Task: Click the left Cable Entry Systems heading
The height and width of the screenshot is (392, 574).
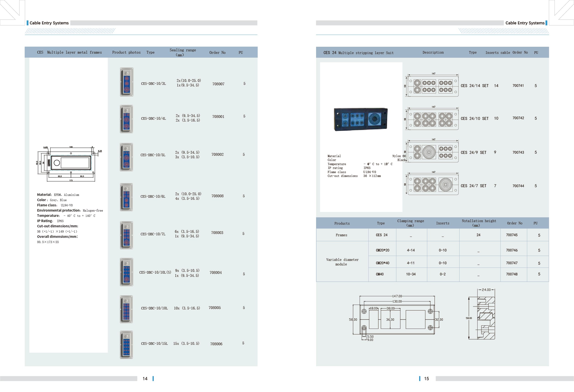Action: tap(49, 23)
